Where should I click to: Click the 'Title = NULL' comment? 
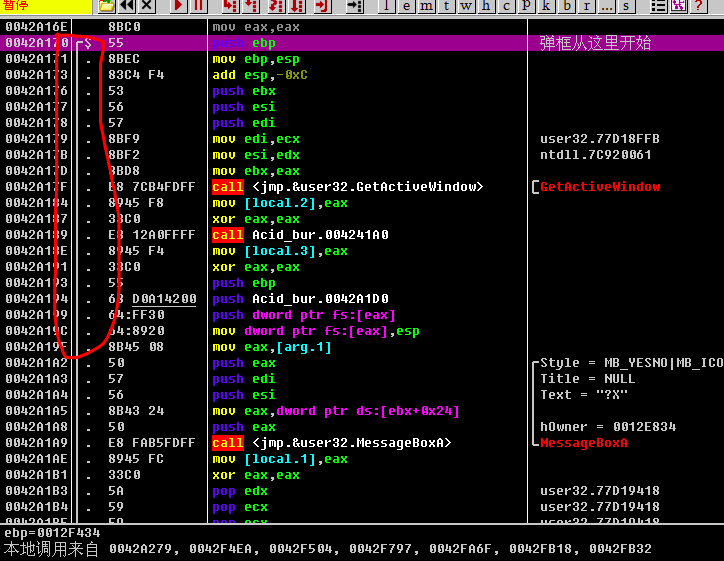(x=588, y=379)
